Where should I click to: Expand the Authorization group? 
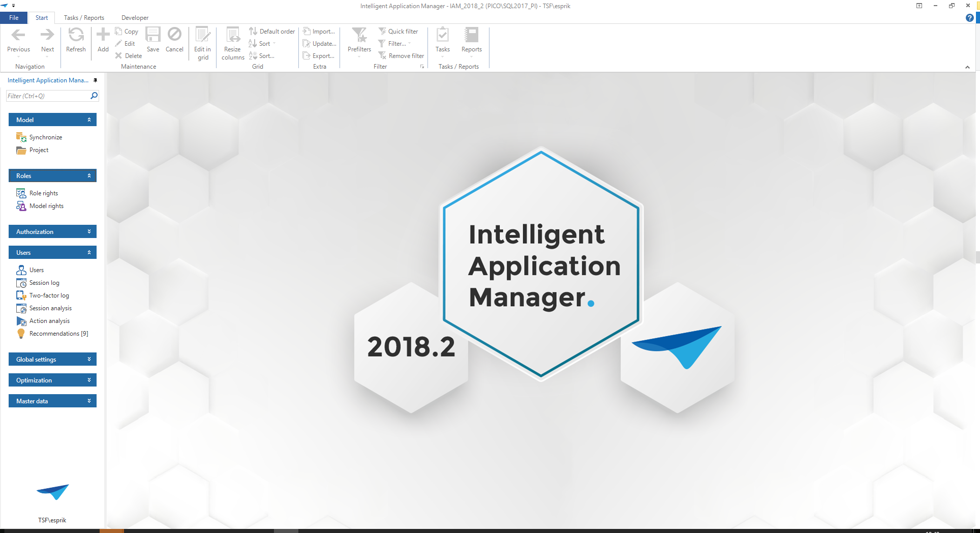52,232
